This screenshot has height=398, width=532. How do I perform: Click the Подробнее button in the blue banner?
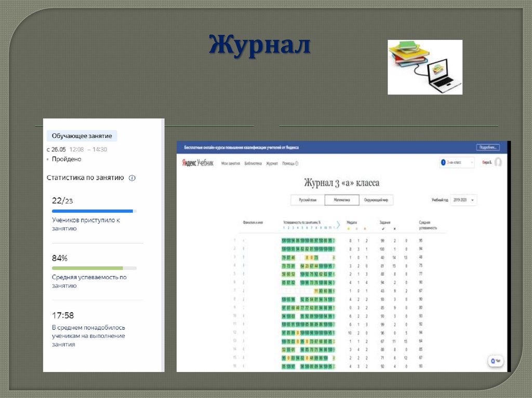click(x=488, y=147)
